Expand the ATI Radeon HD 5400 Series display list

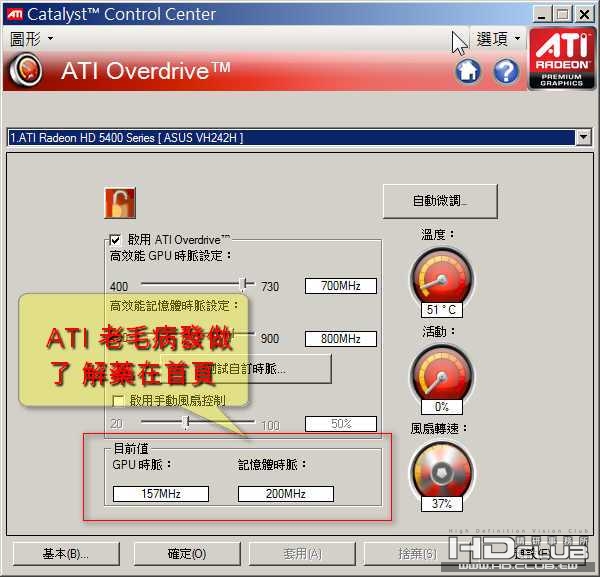584,137
